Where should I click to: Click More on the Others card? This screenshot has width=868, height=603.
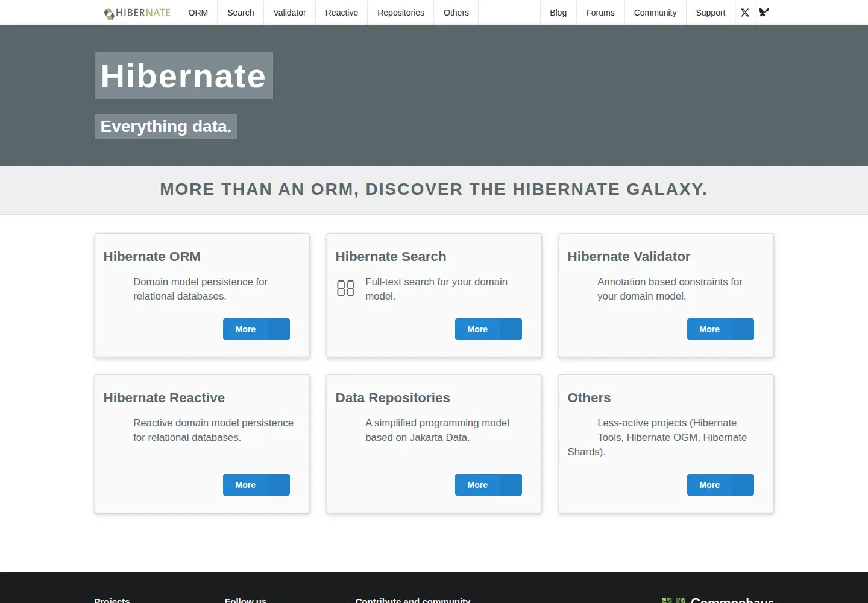(x=720, y=485)
